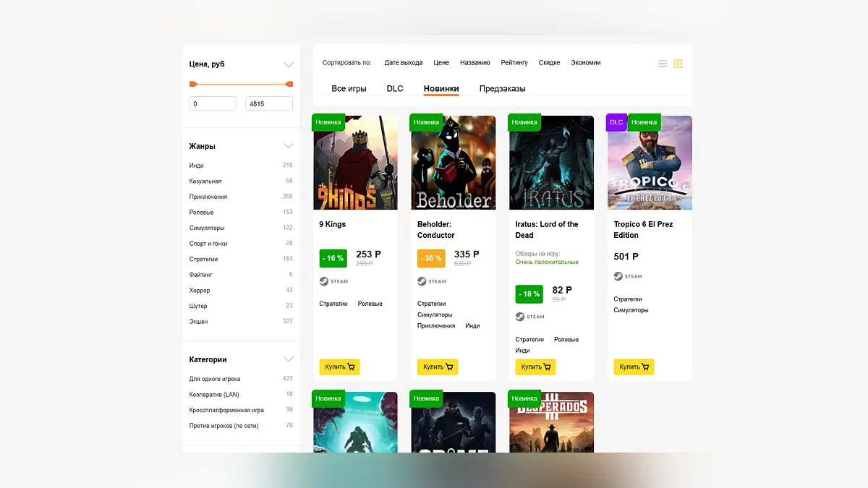The width and height of the screenshot is (868, 488).
Task: Sort games by Рейтингу
Action: coord(514,63)
